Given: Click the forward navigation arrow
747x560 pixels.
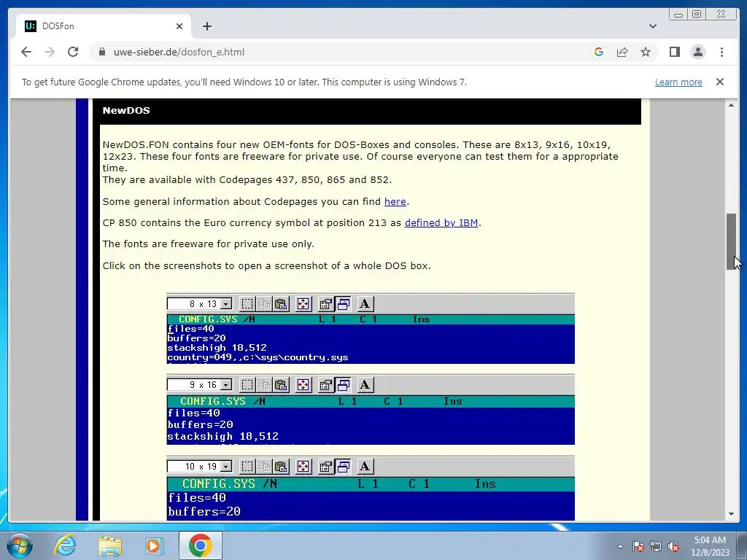Looking at the screenshot, I should coord(50,52).
